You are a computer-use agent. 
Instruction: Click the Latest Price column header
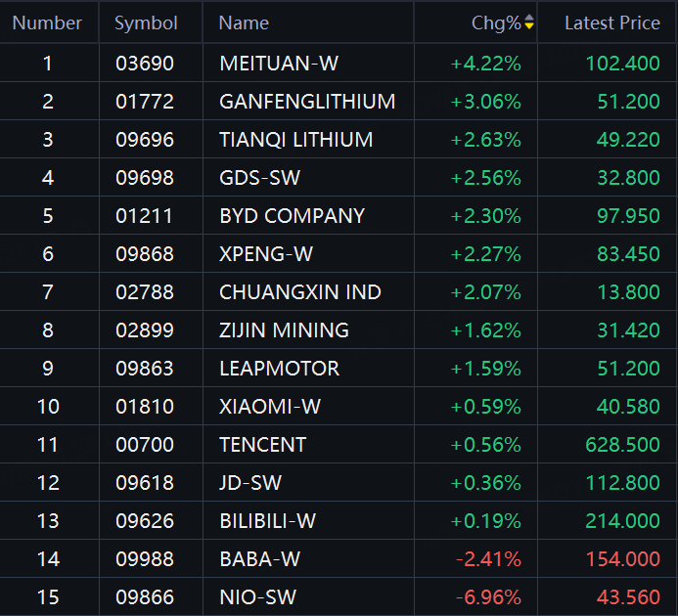coord(612,22)
